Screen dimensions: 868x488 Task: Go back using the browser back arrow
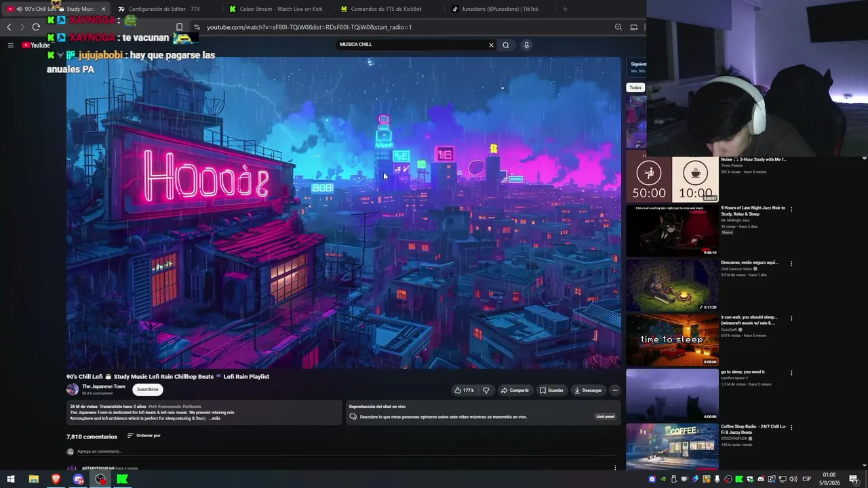pyautogui.click(x=9, y=27)
